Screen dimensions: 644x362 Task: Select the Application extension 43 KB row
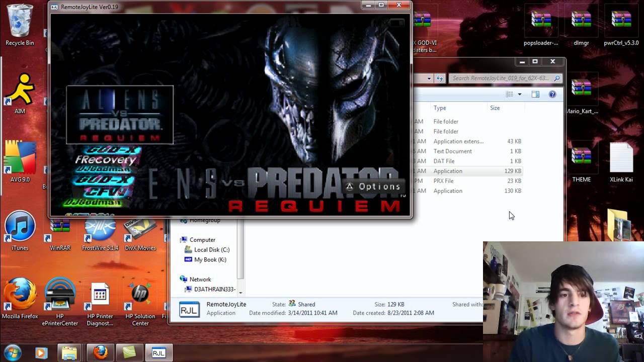tap(468, 141)
